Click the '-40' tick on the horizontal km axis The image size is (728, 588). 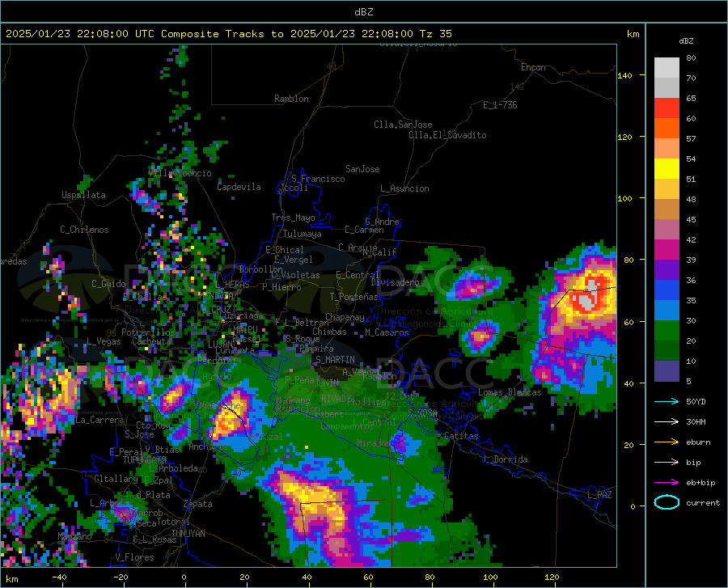pyautogui.click(x=58, y=577)
